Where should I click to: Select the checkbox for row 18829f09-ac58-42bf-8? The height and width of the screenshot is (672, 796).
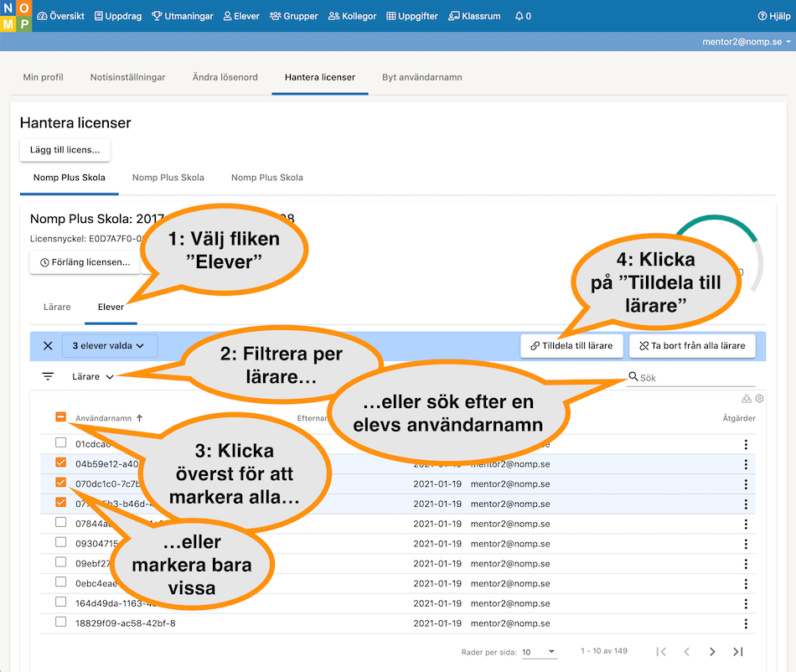[x=60, y=622]
